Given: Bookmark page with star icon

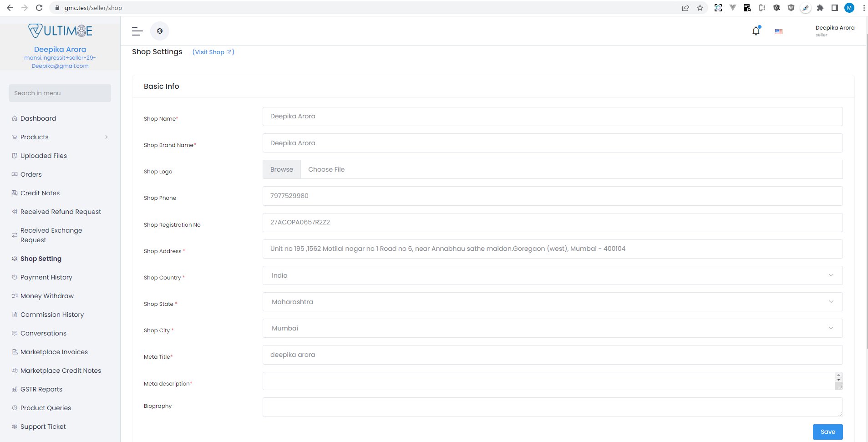Looking at the screenshot, I should click(700, 8).
